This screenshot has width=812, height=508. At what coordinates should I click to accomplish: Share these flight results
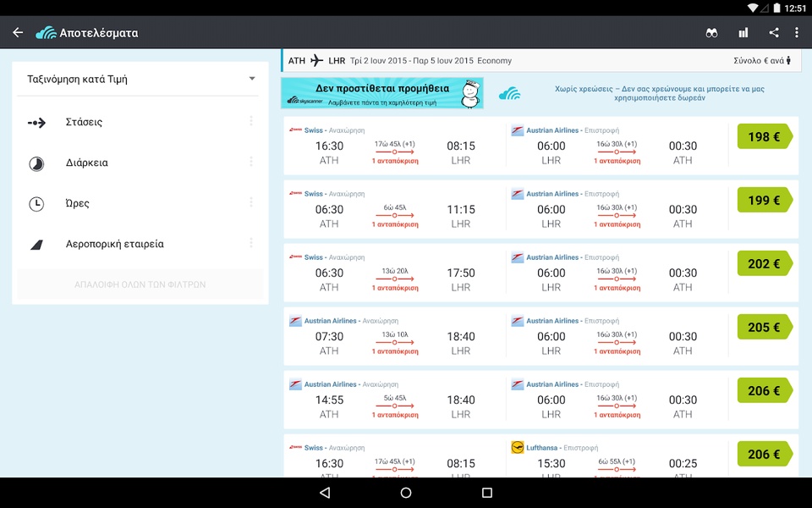tap(774, 33)
